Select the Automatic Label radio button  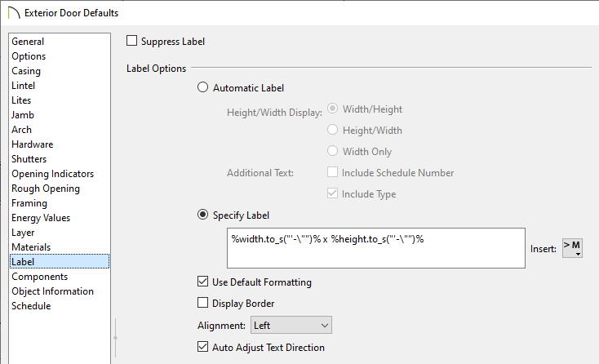tap(203, 87)
